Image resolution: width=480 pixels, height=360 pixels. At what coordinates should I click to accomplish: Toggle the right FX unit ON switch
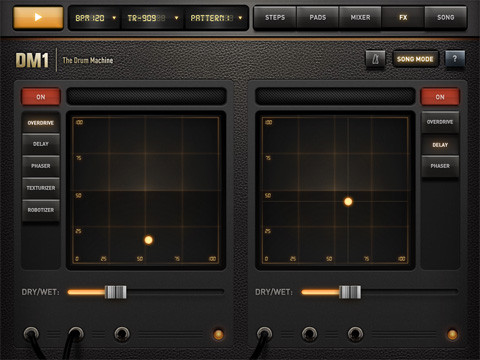[440, 97]
